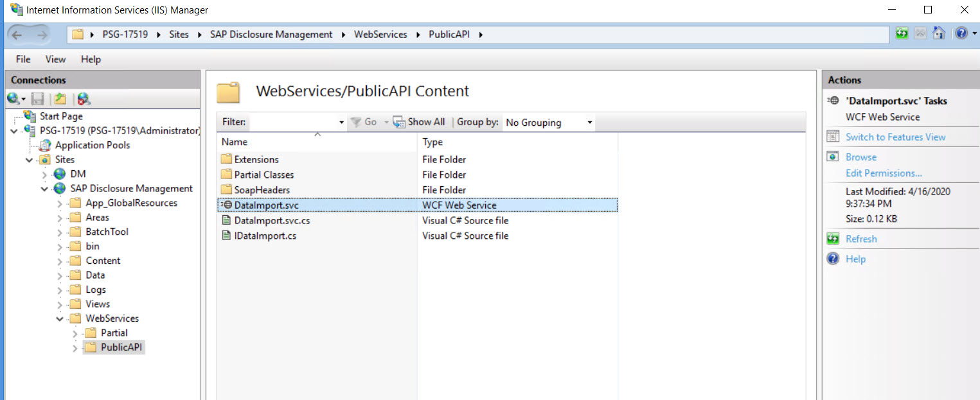Go forward with the Forward arrow button
This screenshot has width=980, height=400.
(42, 35)
